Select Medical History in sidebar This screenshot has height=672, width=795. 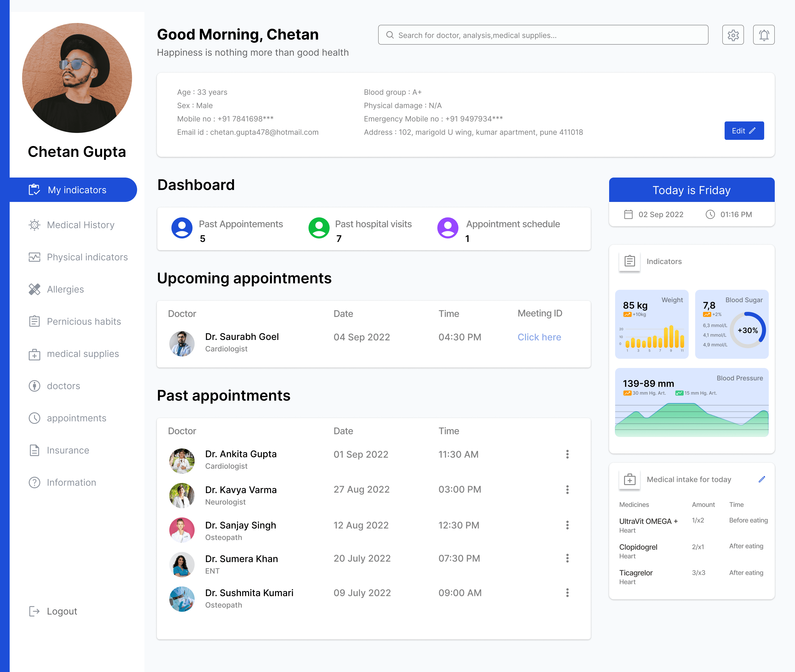[81, 225]
